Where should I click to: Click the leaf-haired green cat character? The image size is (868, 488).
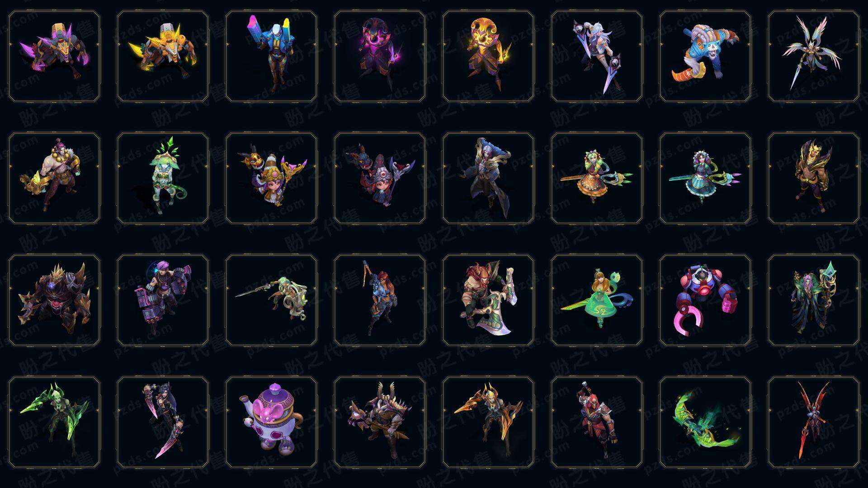[x=163, y=178]
